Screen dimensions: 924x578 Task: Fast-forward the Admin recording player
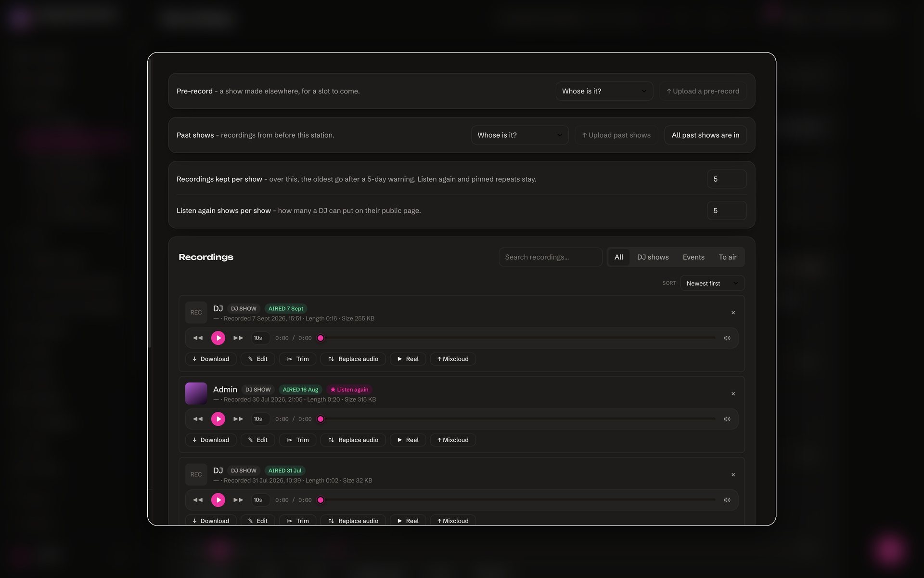click(x=238, y=419)
